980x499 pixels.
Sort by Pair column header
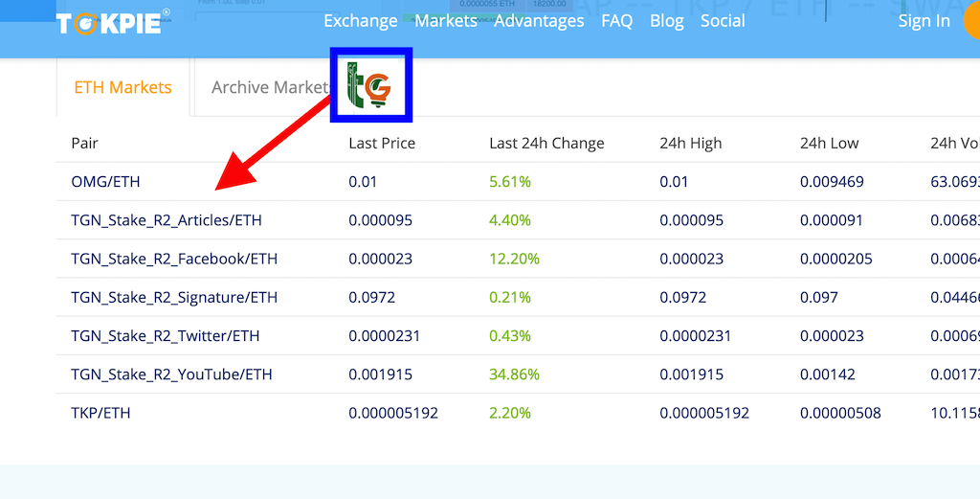(x=85, y=144)
